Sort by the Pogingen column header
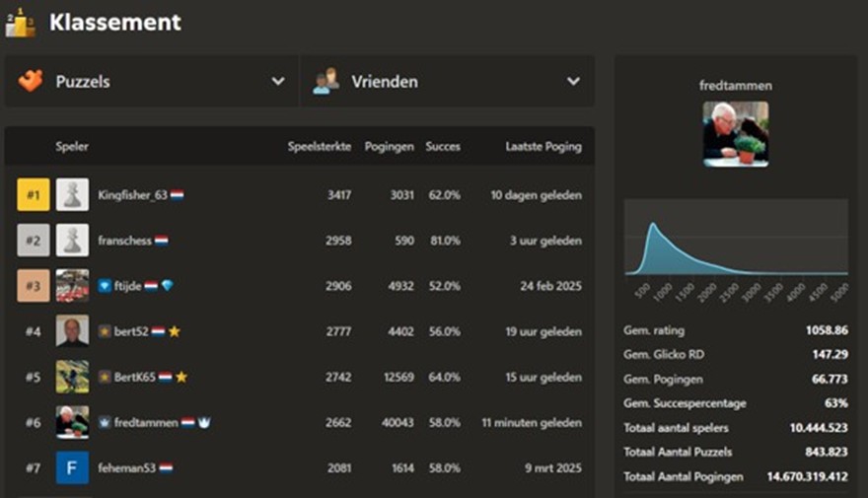Screen dimensions: 868x498 point(389,147)
